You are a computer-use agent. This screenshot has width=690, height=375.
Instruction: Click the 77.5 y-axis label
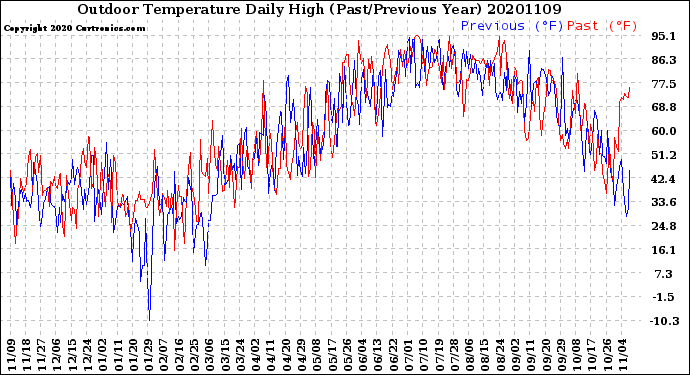point(663,84)
